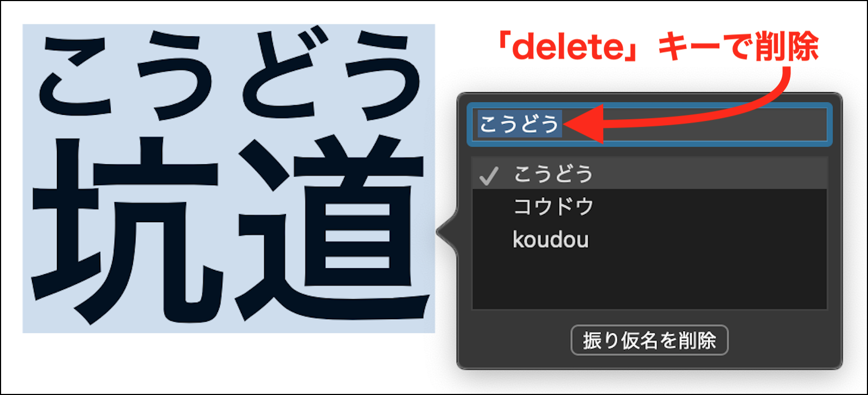Click the large ど furigana character

(x=282, y=73)
